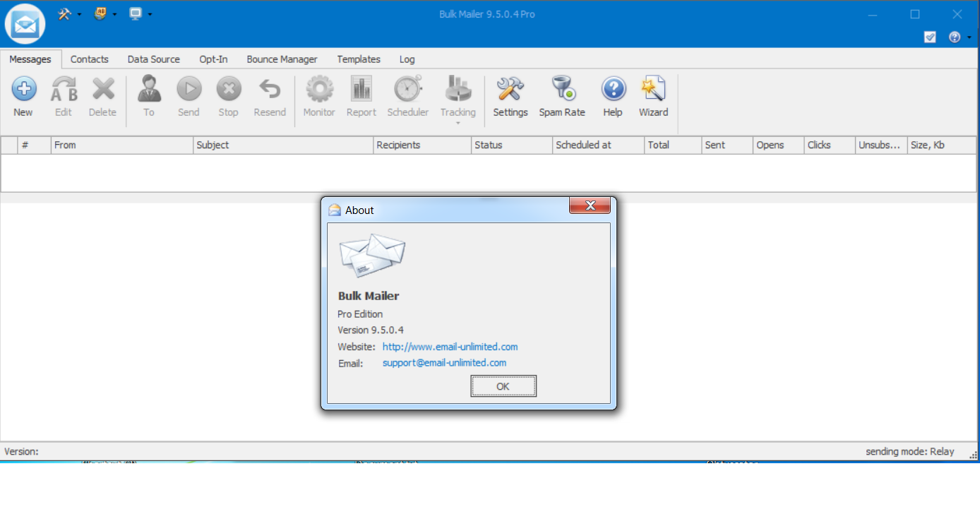
Task: Open the Settings tools icon
Action: point(510,90)
